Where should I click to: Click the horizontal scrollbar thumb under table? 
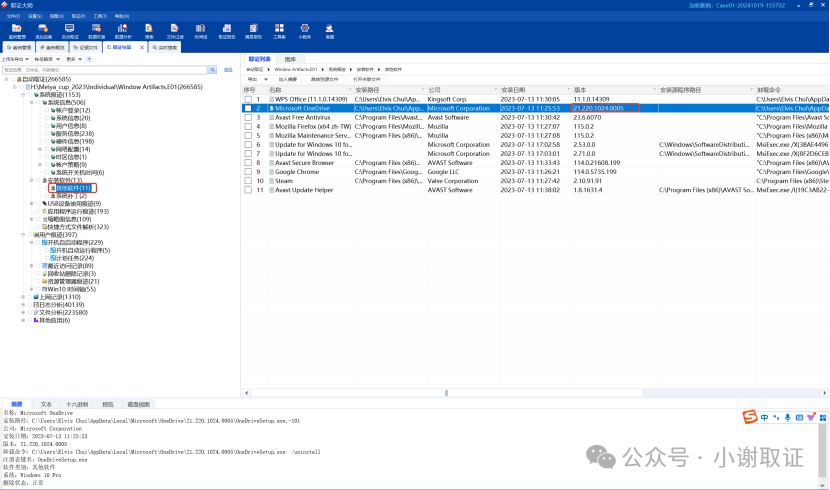pos(446,393)
